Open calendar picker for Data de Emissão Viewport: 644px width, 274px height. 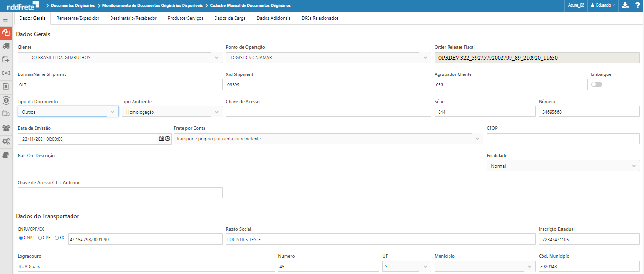(x=161, y=139)
